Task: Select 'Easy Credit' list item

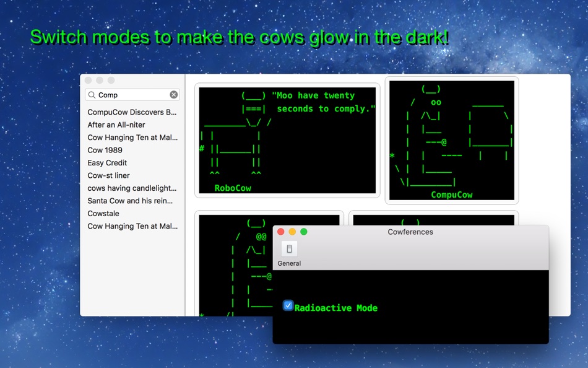Action: (107, 163)
